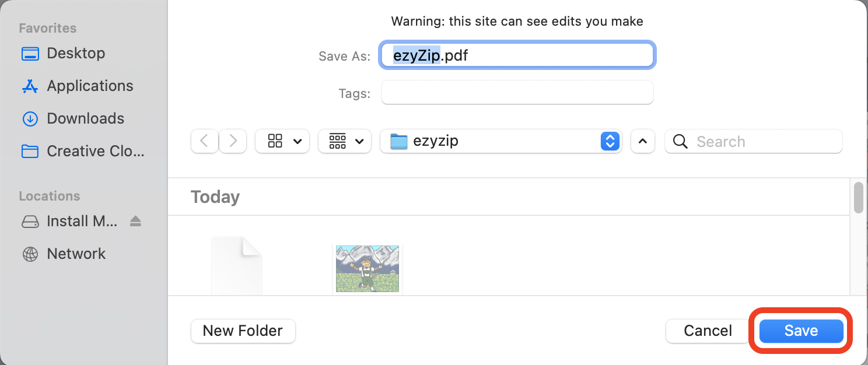
Task: Open the ezyzip folder path selector
Action: tap(501, 141)
